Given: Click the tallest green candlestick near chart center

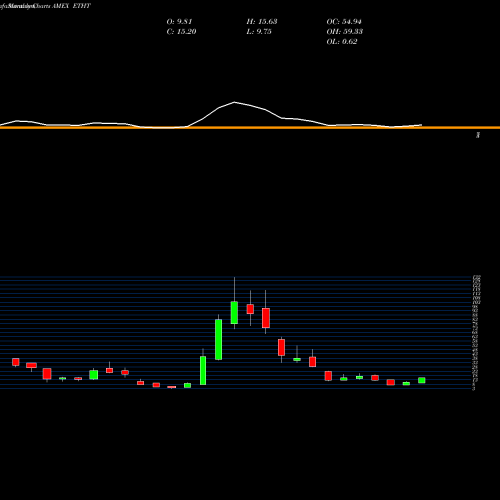Looking at the screenshot, I should click(218, 339).
